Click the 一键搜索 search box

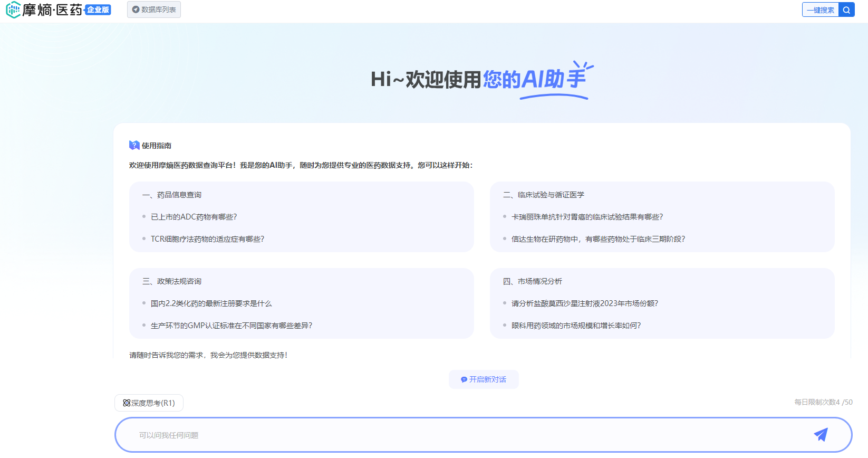click(820, 10)
